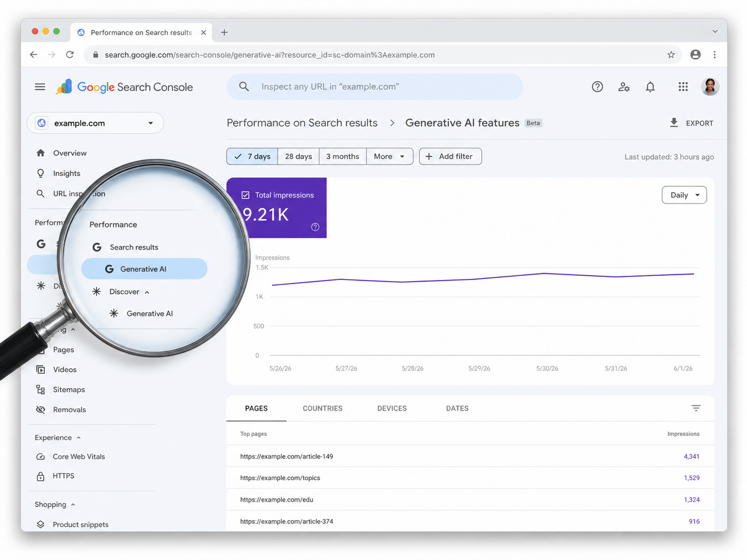Screen dimensions: 747x560
Task: Go to Performance on Search results breadcrumb
Action: tap(302, 123)
